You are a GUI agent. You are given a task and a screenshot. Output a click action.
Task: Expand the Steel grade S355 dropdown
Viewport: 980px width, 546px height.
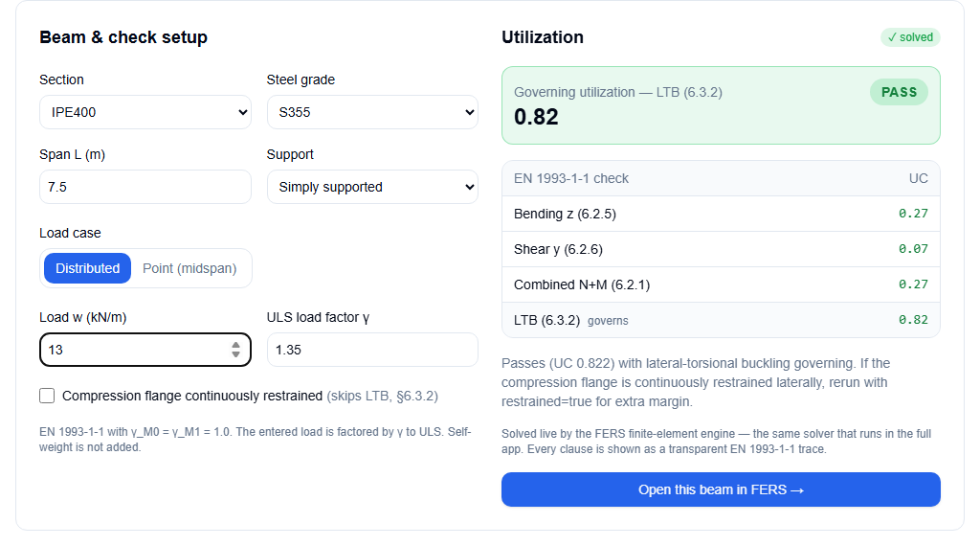(372, 112)
